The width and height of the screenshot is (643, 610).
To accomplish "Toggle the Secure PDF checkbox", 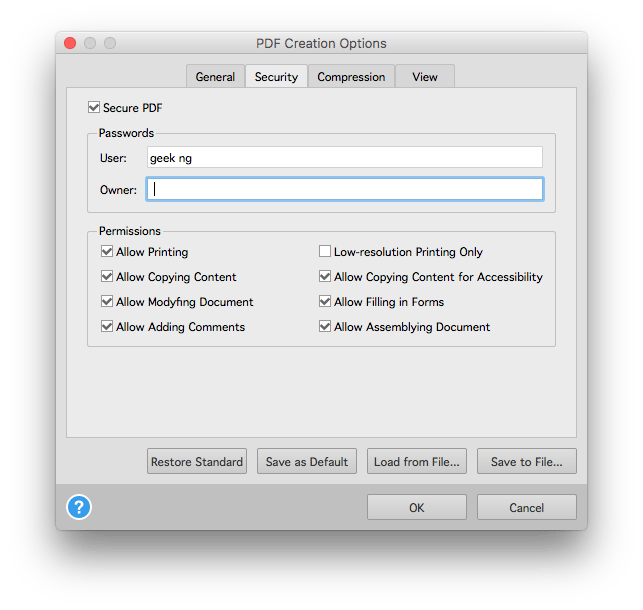I will [x=93, y=107].
